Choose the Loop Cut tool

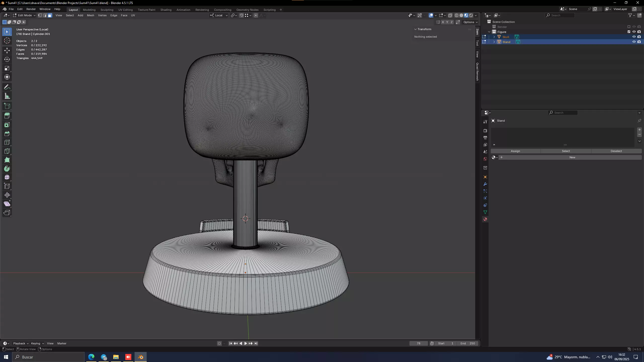pyautogui.click(x=7, y=143)
